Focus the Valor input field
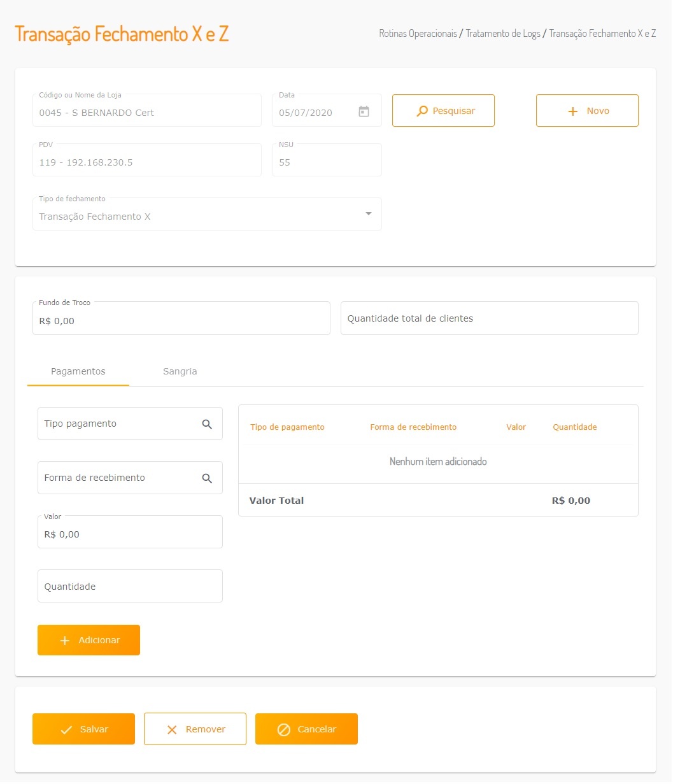This screenshot has height=784, width=673. (130, 534)
